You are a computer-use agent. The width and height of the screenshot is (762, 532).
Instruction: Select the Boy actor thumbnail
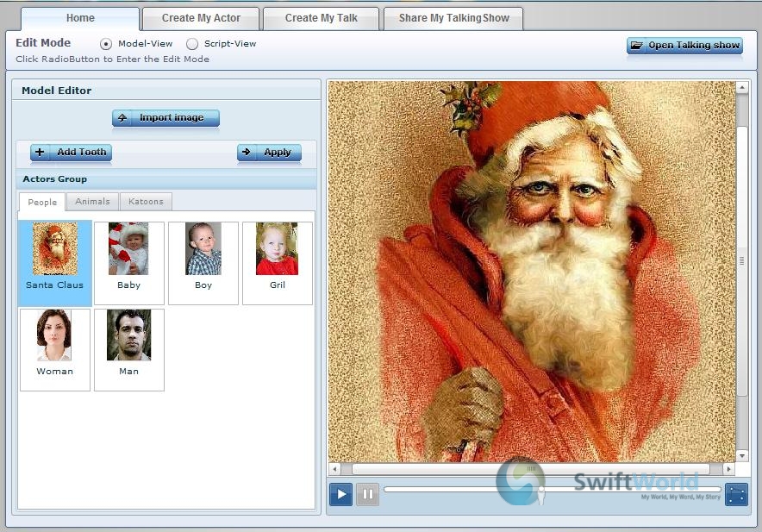tap(203, 263)
